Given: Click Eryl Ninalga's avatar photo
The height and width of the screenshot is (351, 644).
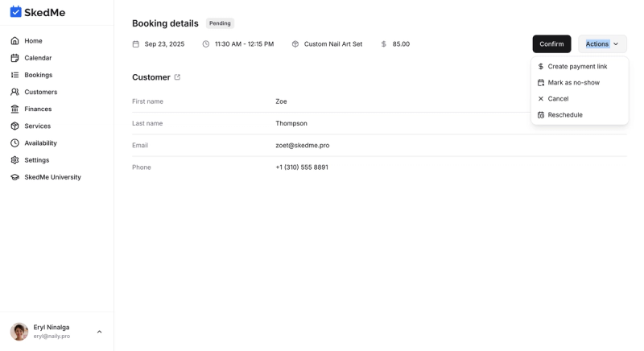Looking at the screenshot, I should tap(19, 332).
